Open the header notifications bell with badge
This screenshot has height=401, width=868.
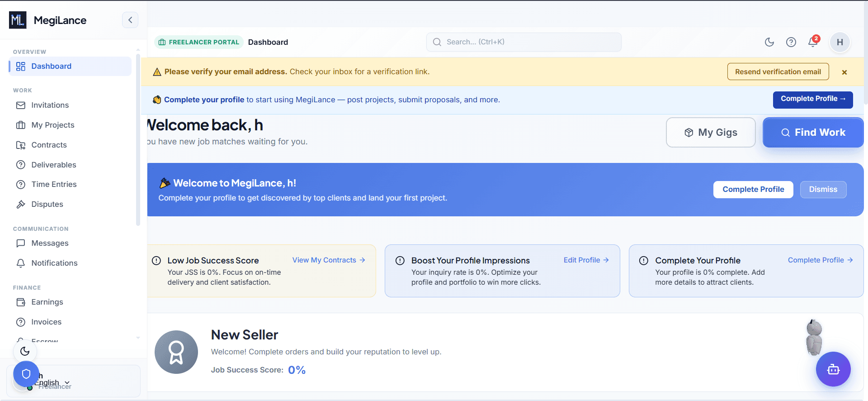click(813, 41)
